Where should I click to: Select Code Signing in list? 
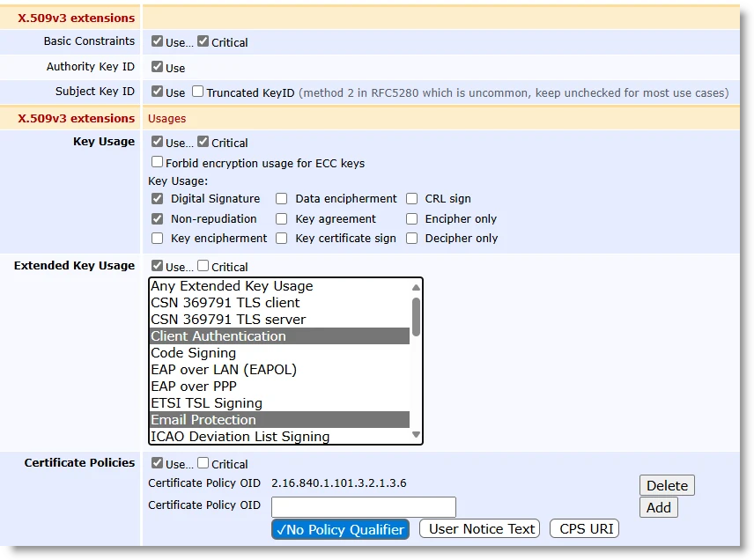279,353
